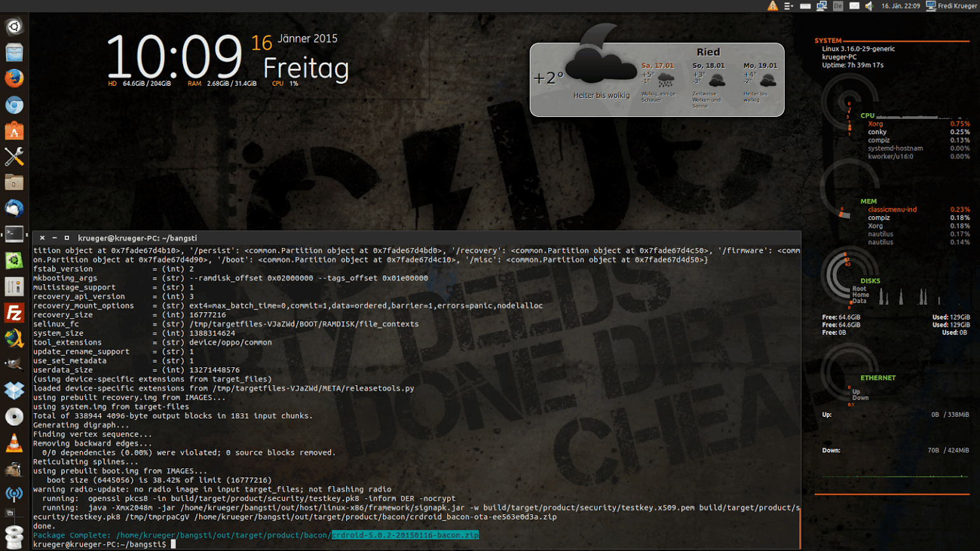The width and height of the screenshot is (980, 551).
Task: Click the Linux 3.16.0-29-generic line in conky
Action: coord(858,48)
